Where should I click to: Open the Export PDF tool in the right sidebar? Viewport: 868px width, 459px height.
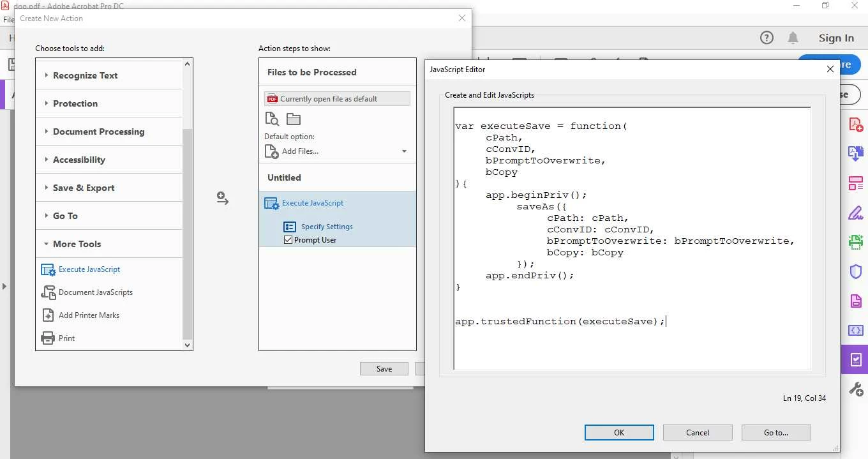point(855,153)
